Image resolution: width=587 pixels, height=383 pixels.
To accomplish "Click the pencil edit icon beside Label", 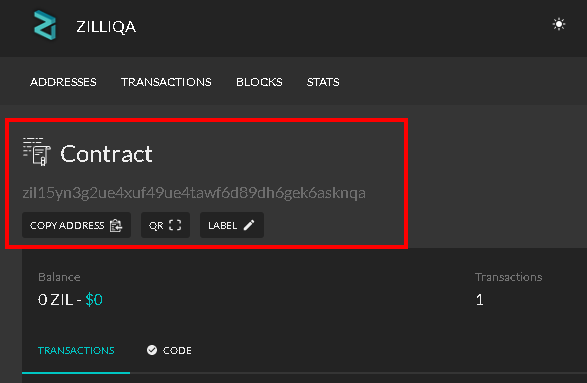I will click(x=249, y=225).
